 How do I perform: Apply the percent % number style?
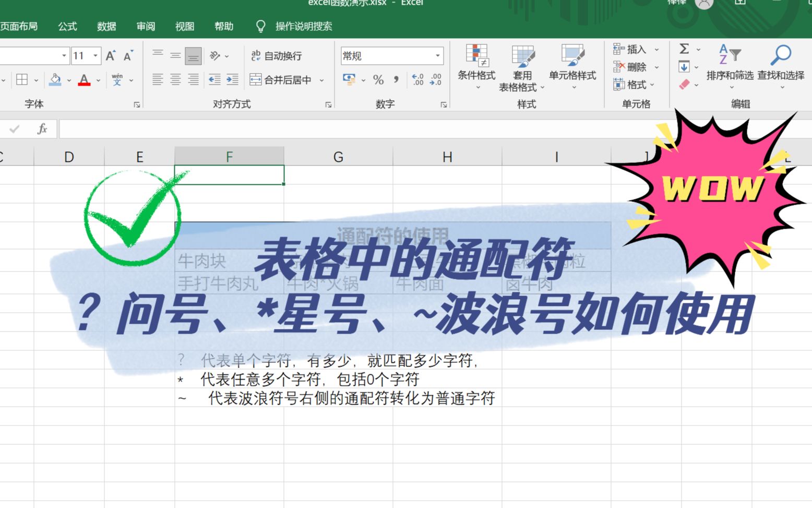[x=378, y=80]
